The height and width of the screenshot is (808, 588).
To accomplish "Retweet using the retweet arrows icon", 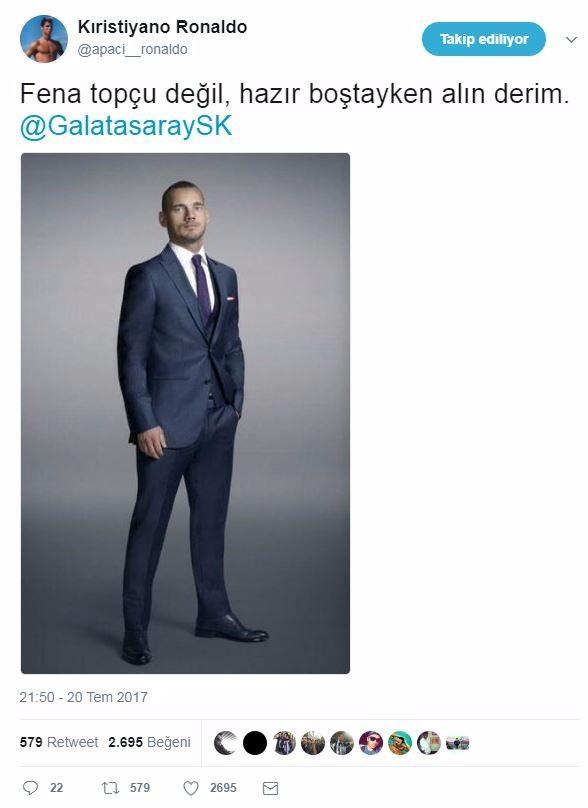I will point(110,787).
